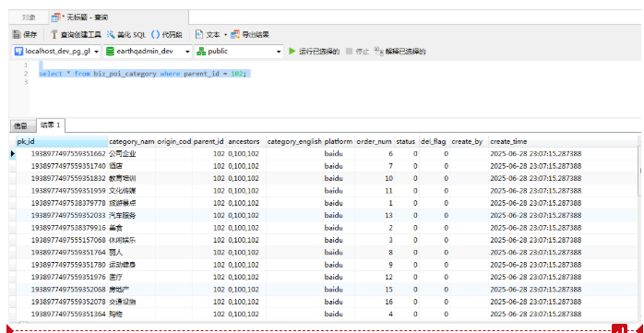Click the parent_id column header
Image resolution: width=644 pixels, height=333 pixels.
pyautogui.click(x=209, y=142)
